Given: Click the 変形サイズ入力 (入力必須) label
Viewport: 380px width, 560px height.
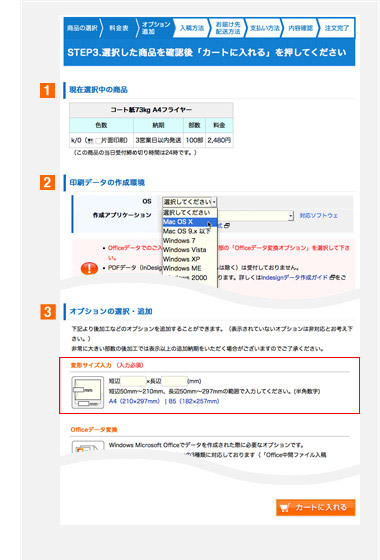Looking at the screenshot, I should point(107,365).
